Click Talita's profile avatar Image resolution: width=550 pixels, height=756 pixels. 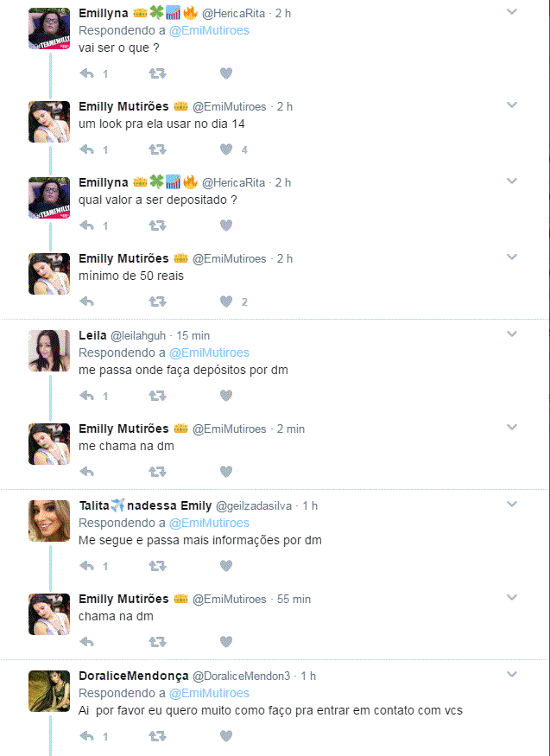49,520
